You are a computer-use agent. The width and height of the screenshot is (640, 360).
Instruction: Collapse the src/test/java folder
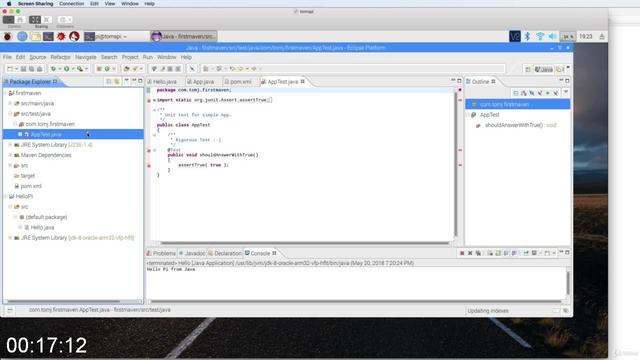tap(10, 114)
